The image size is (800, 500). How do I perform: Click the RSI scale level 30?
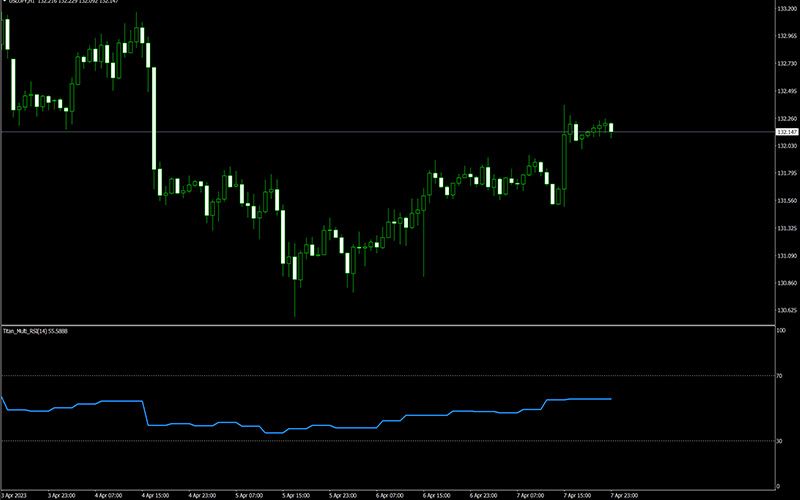coord(780,441)
